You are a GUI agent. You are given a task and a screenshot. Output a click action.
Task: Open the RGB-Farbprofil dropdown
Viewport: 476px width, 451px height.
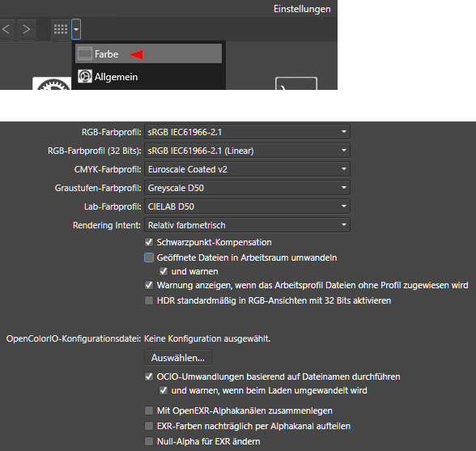coord(247,132)
